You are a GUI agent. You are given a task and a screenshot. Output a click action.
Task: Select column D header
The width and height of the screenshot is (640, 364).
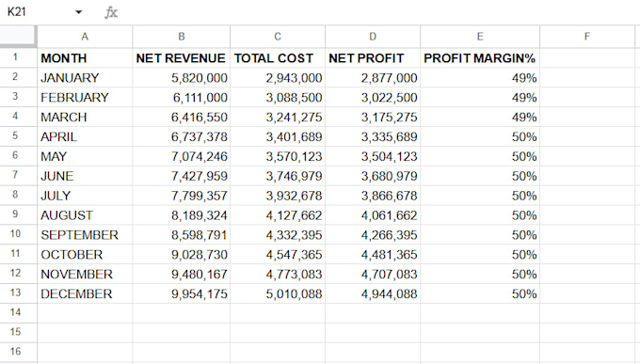pos(373,37)
